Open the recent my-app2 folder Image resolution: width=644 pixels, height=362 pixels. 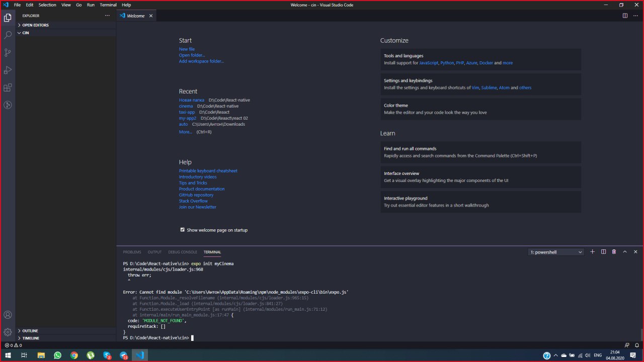[188, 118]
